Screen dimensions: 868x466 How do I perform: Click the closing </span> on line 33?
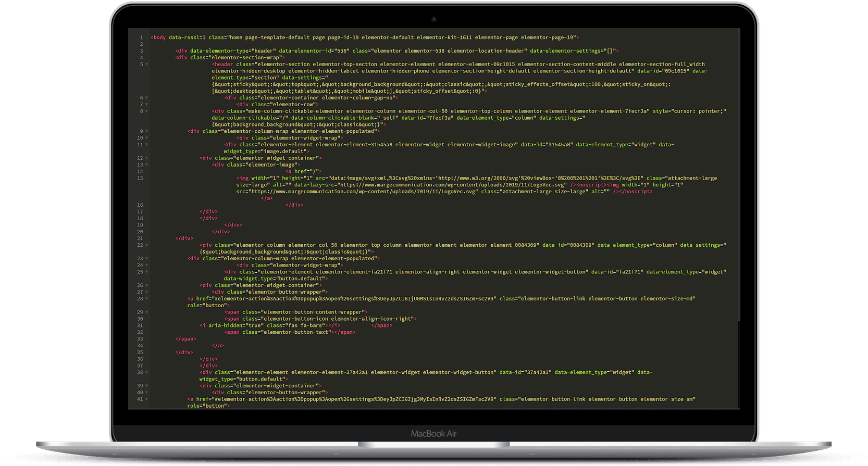coord(186,339)
